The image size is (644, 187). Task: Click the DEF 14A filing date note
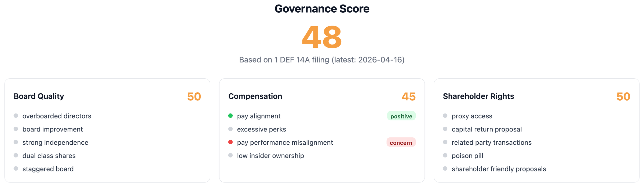(322, 60)
